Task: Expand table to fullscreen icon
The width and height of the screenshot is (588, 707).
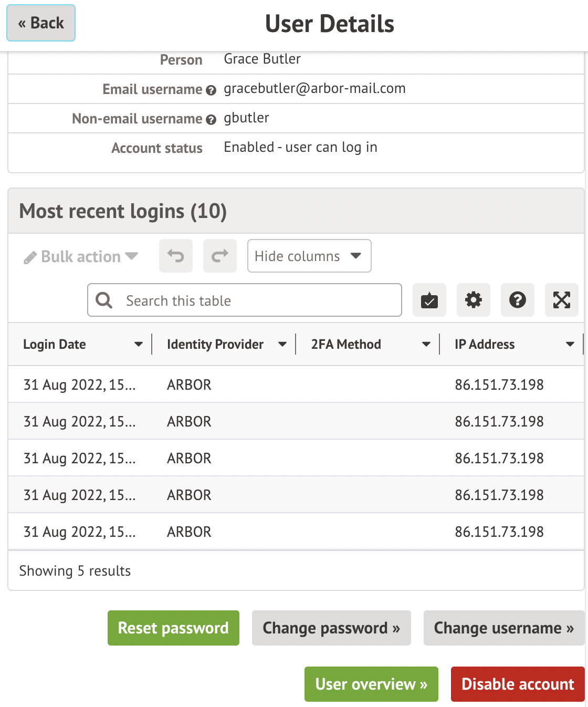Action: tap(562, 300)
